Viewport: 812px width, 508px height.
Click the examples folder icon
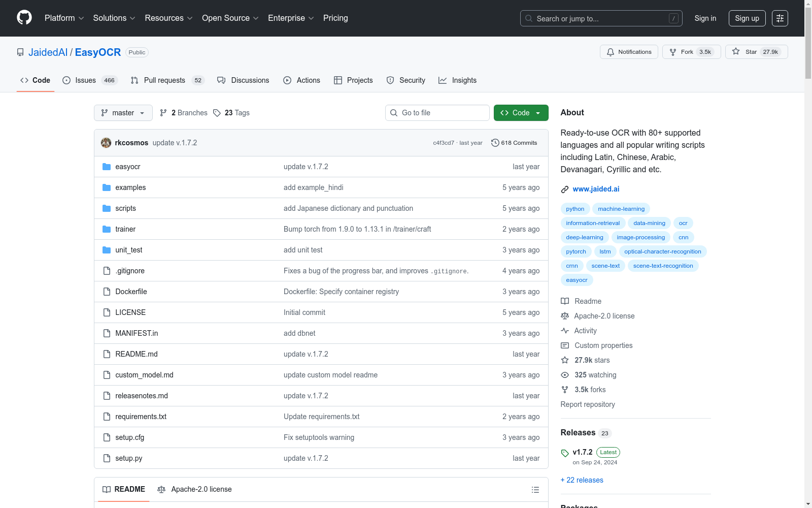point(107,187)
